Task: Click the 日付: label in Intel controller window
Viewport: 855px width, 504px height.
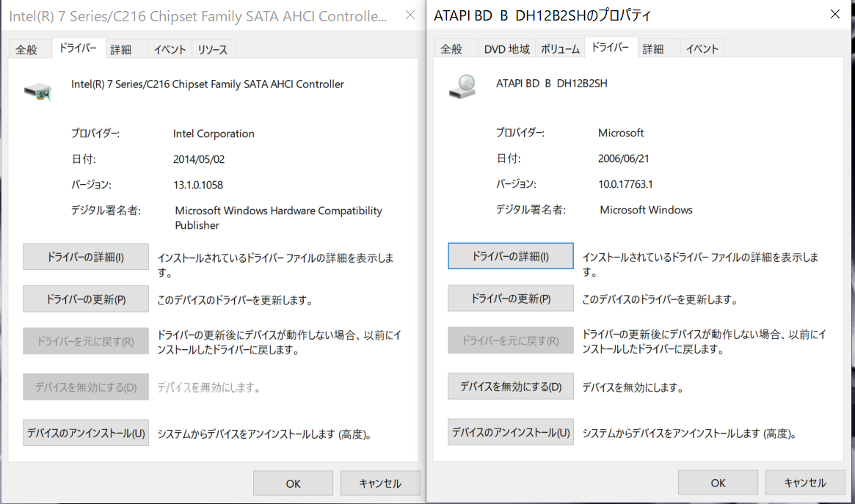Action: coord(84,159)
